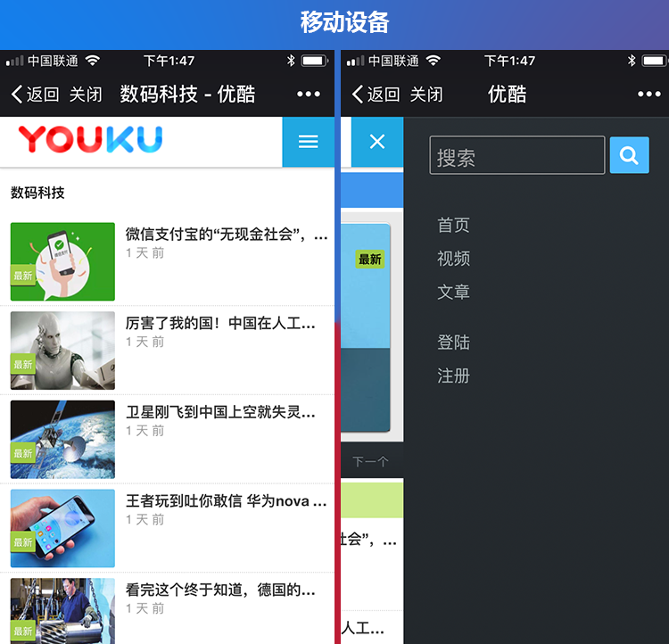Screen dimensions: 669x644
Task: Tap 返回 back arrow in right phone
Action: click(x=376, y=94)
